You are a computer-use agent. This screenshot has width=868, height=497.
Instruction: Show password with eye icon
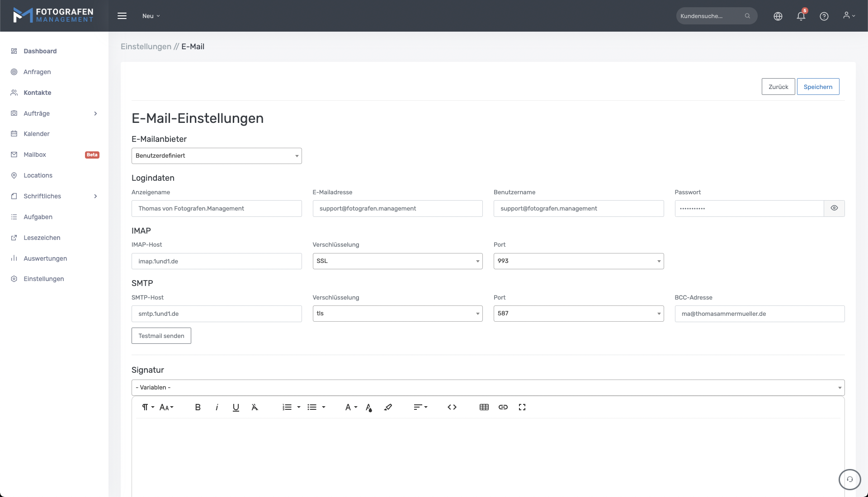tap(834, 208)
